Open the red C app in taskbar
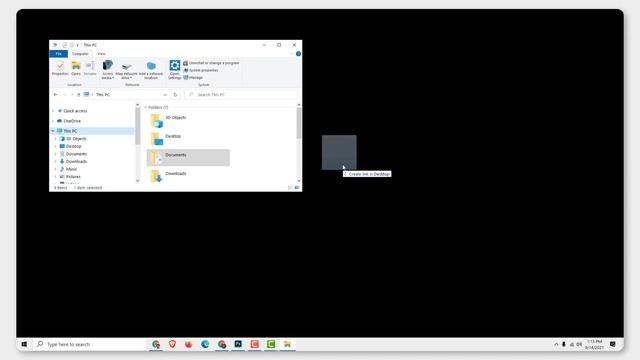The width and height of the screenshot is (640, 360). tap(255, 344)
